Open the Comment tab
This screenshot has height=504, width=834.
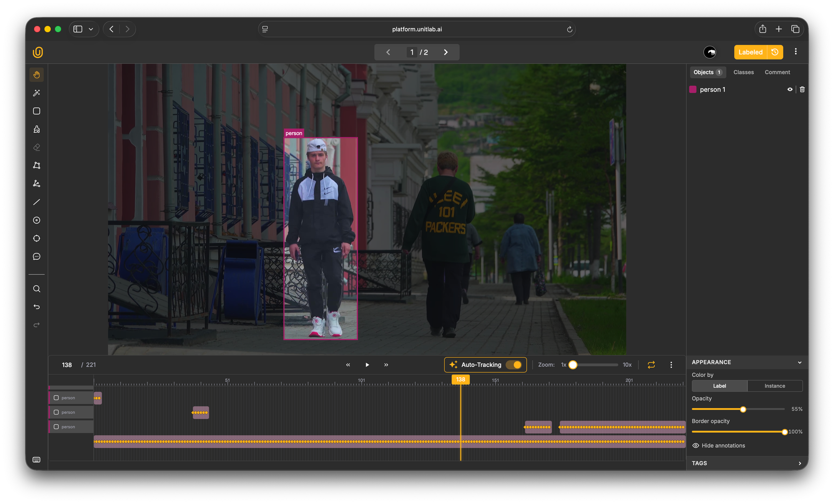click(x=777, y=72)
